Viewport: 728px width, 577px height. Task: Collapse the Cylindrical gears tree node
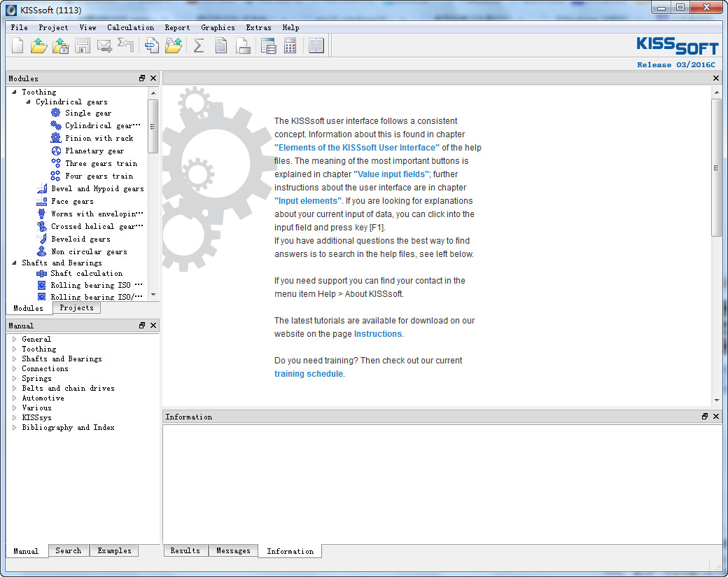pos(28,102)
